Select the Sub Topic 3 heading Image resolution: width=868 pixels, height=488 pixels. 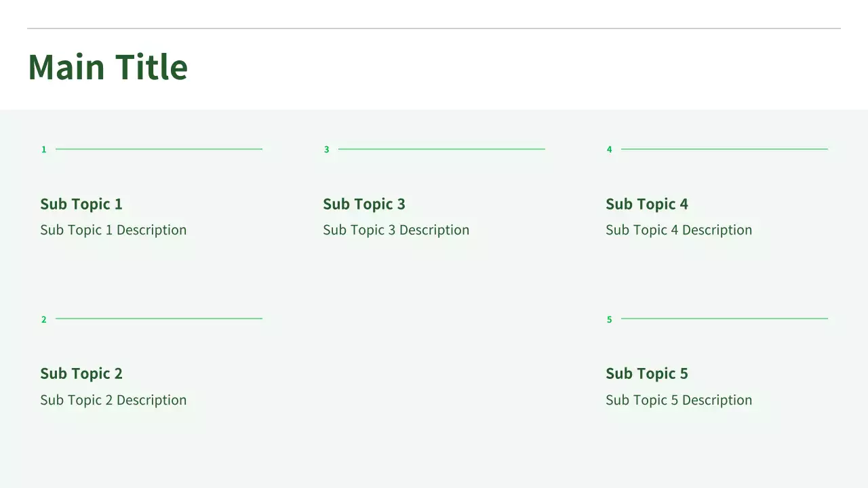pos(364,204)
